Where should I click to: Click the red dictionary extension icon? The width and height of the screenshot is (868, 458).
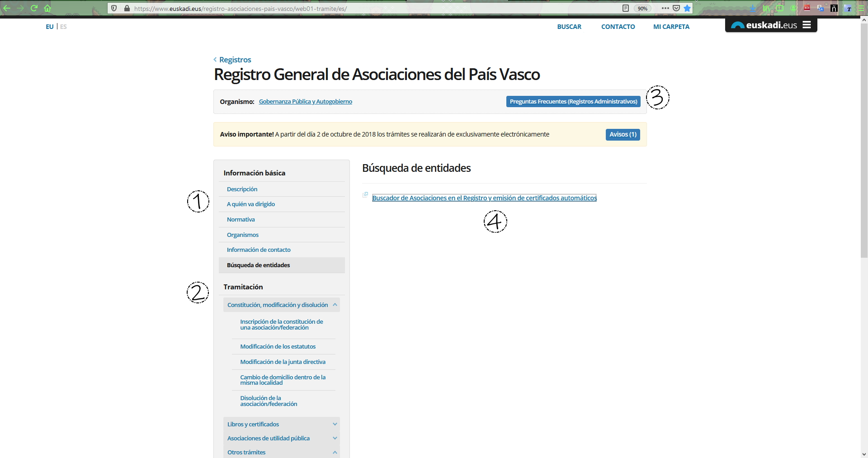coord(807,8)
